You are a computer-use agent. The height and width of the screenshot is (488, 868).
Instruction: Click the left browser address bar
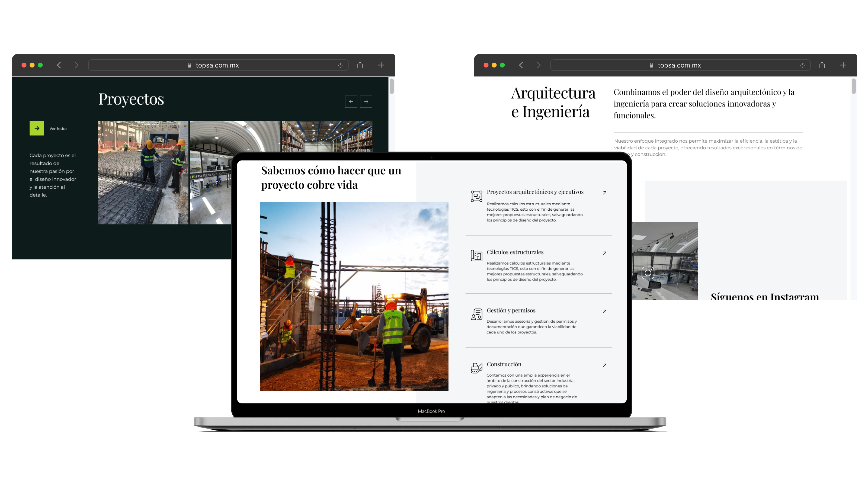coord(217,65)
